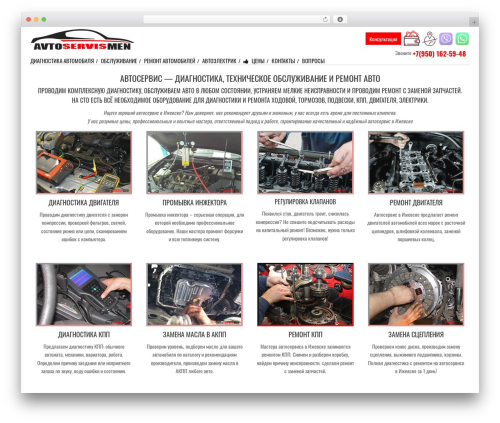Click description text under Промывка инжектора
Screen dimensions: 500x423
click(195, 227)
